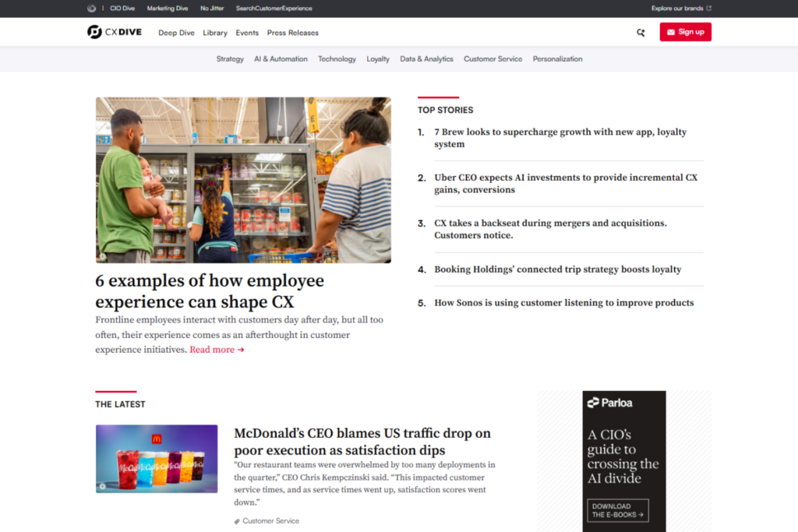Click the image credit icon on the Walmart photo
This screenshot has width=798, height=532.
[102, 257]
